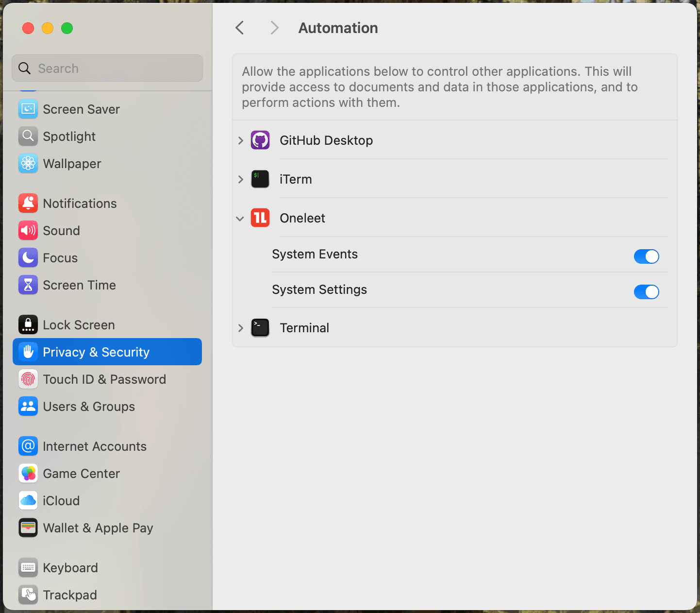700x613 pixels.
Task: Click inside the Search field
Action: pyautogui.click(x=107, y=68)
